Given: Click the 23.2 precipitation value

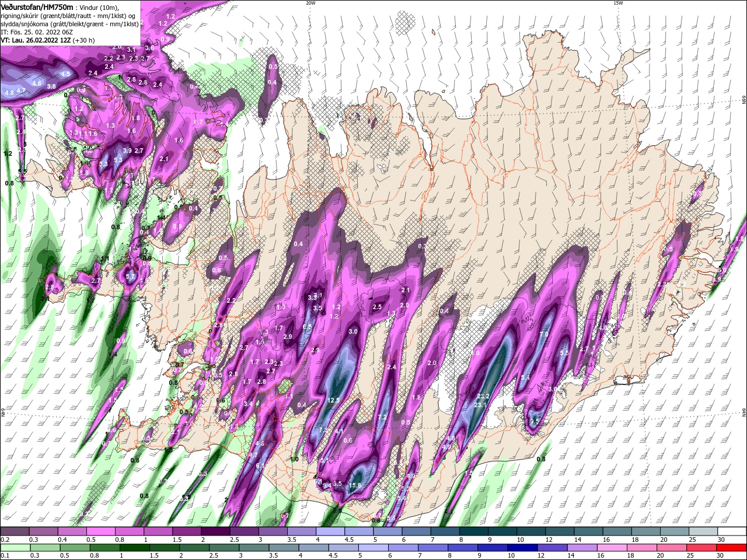Looking at the screenshot, I should 483,396.
